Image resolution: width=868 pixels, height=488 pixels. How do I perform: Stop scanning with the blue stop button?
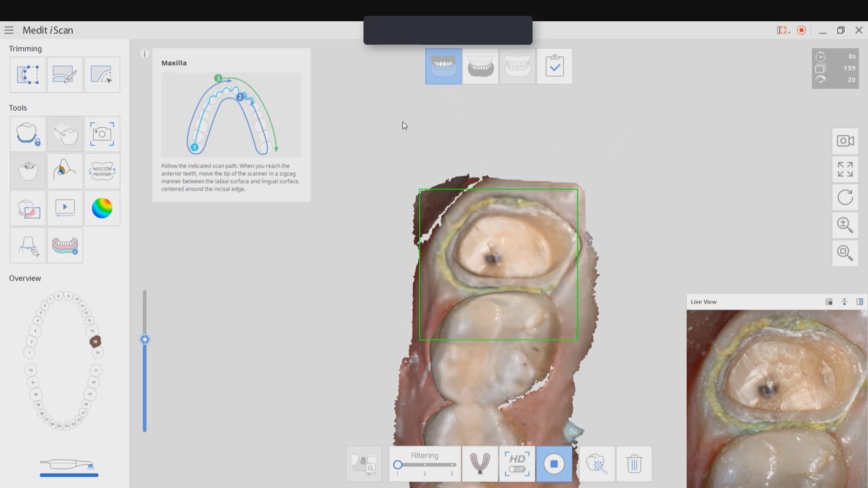[x=554, y=464]
